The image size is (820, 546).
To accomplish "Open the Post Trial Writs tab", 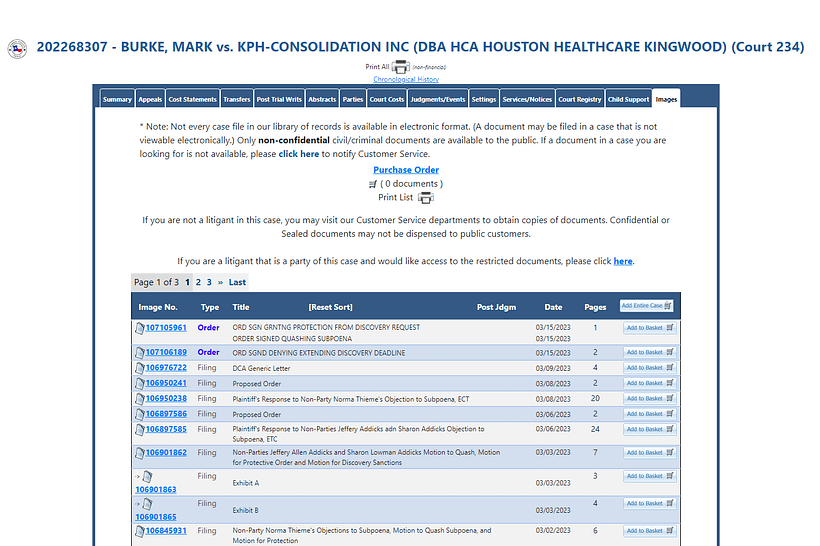I will (279, 99).
